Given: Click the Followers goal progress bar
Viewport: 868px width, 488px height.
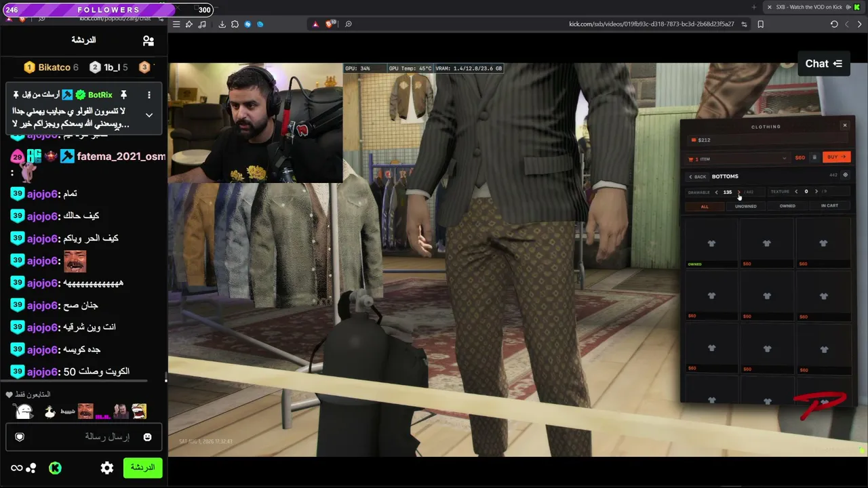Looking at the screenshot, I should [107, 9].
